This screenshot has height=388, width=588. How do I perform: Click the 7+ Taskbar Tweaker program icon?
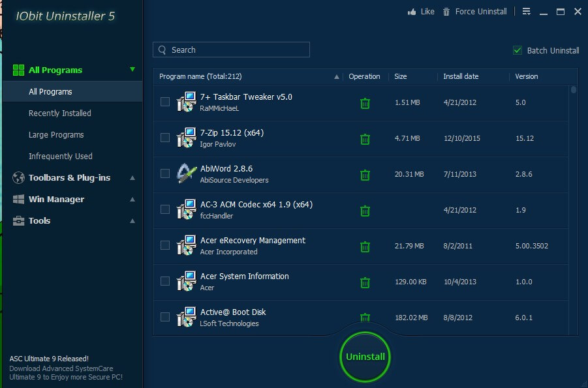(187, 102)
